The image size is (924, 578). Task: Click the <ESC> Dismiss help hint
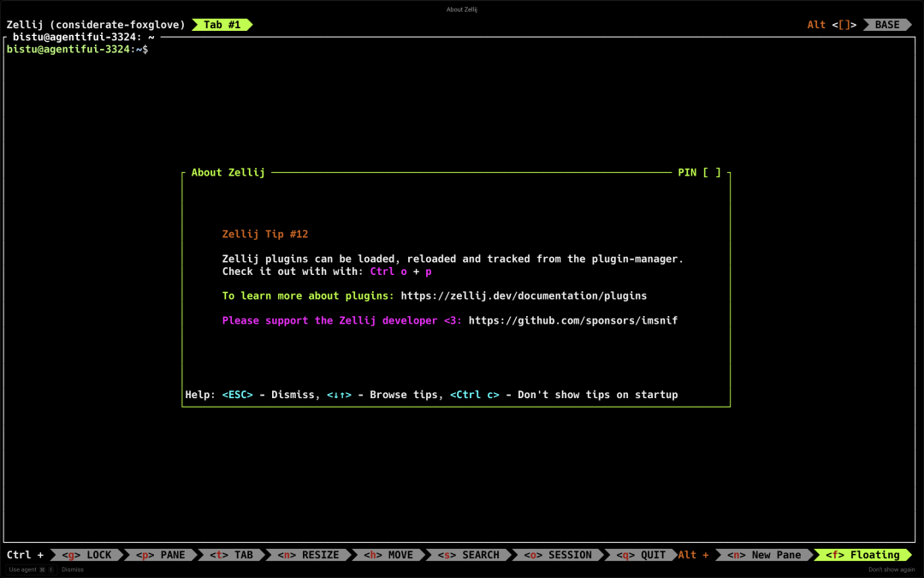click(x=268, y=395)
